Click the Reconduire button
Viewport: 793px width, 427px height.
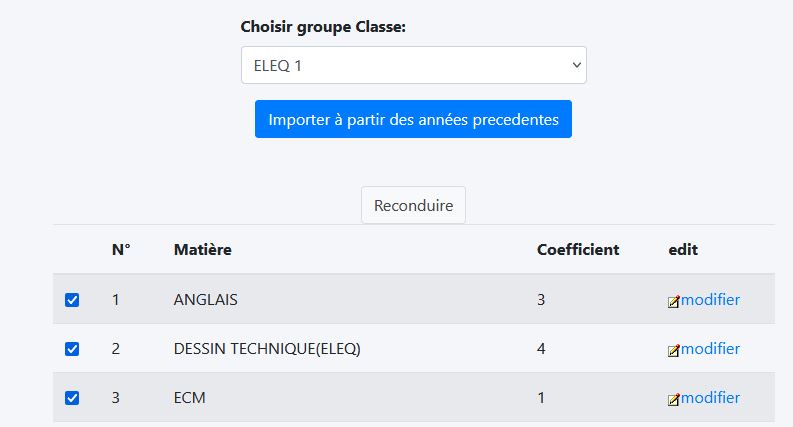[413, 205]
